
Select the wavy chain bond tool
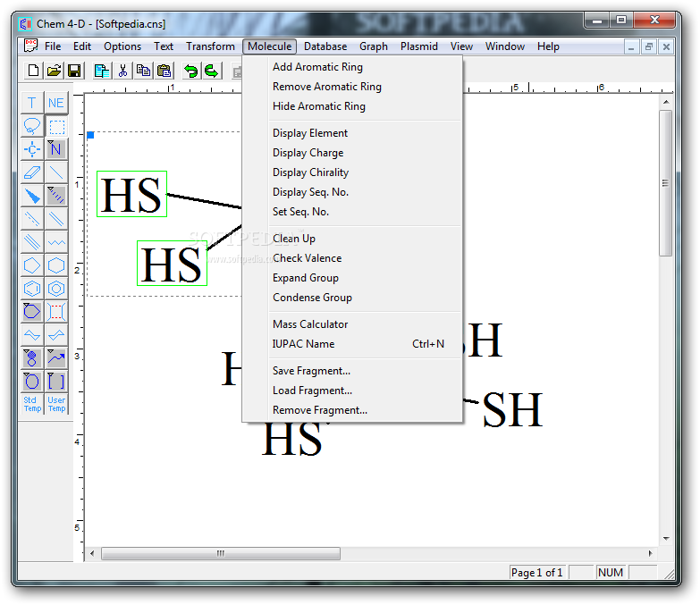pyautogui.click(x=56, y=242)
